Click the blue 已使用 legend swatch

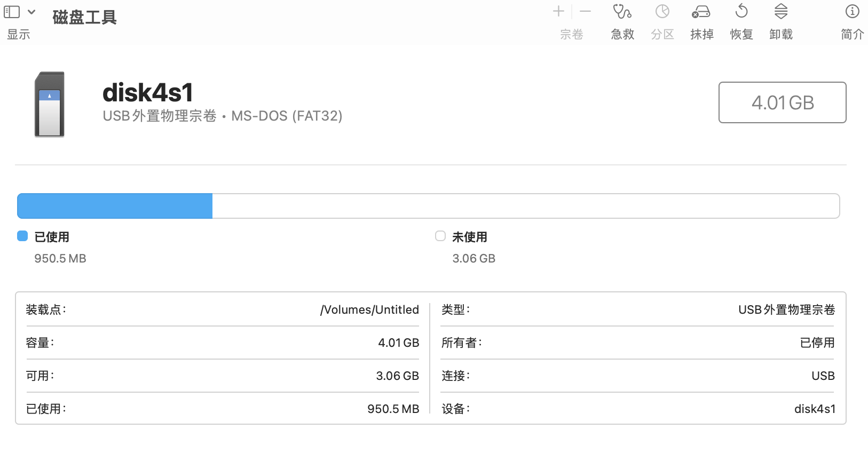click(22, 236)
